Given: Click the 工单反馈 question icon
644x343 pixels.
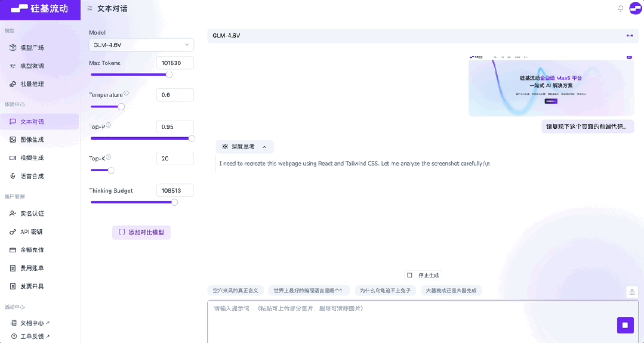Looking at the screenshot, I should pos(14,336).
